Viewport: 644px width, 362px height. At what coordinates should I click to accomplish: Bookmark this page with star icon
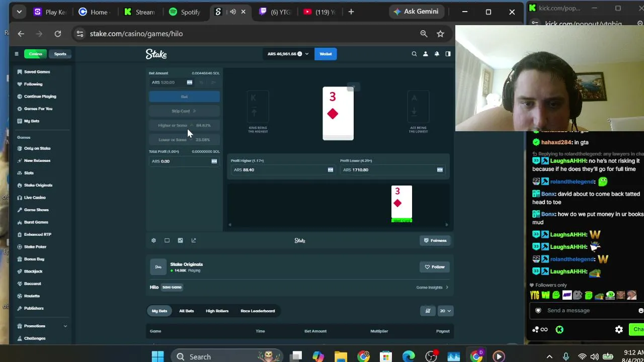(x=440, y=34)
